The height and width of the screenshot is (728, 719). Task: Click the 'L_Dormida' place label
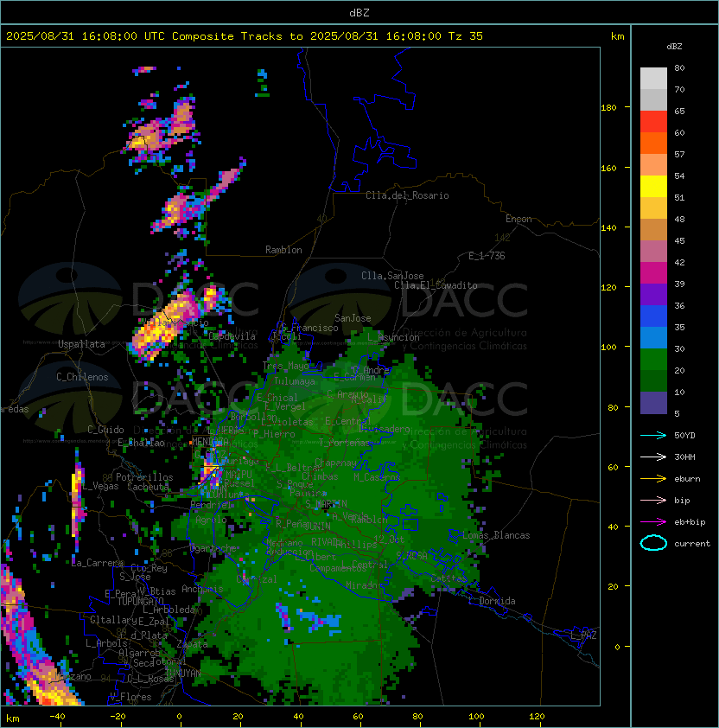(x=492, y=601)
